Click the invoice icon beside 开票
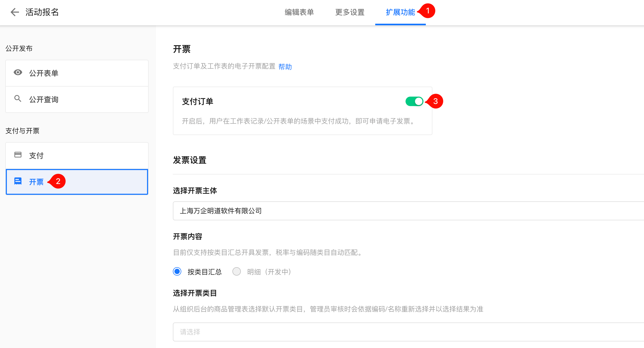Viewport: 644px width, 348px height. point(18,181)
